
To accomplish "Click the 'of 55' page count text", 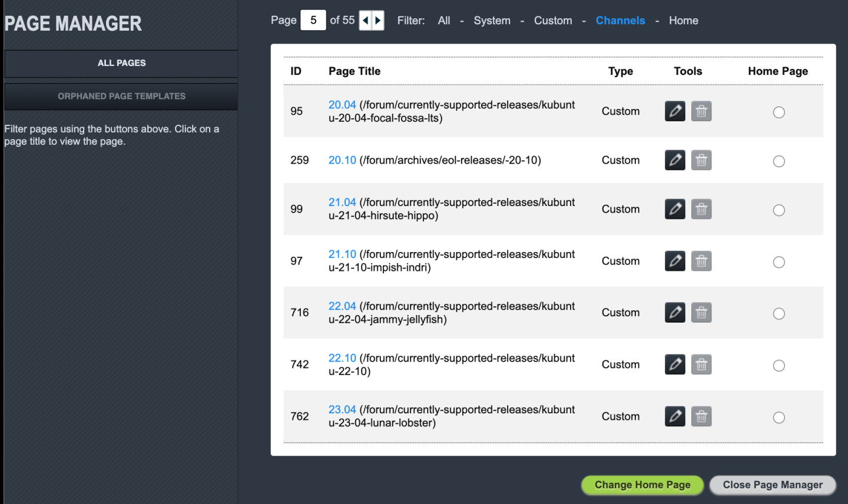I will coord(342,20).
